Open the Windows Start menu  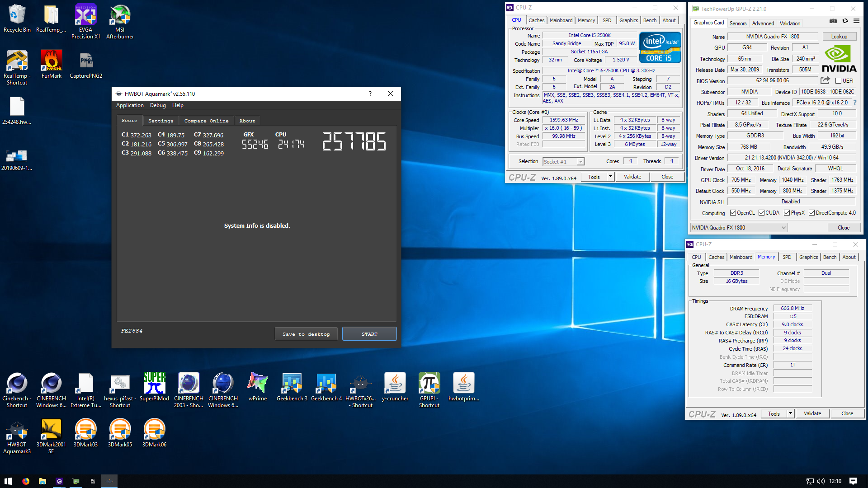click(x=8, y=481)
